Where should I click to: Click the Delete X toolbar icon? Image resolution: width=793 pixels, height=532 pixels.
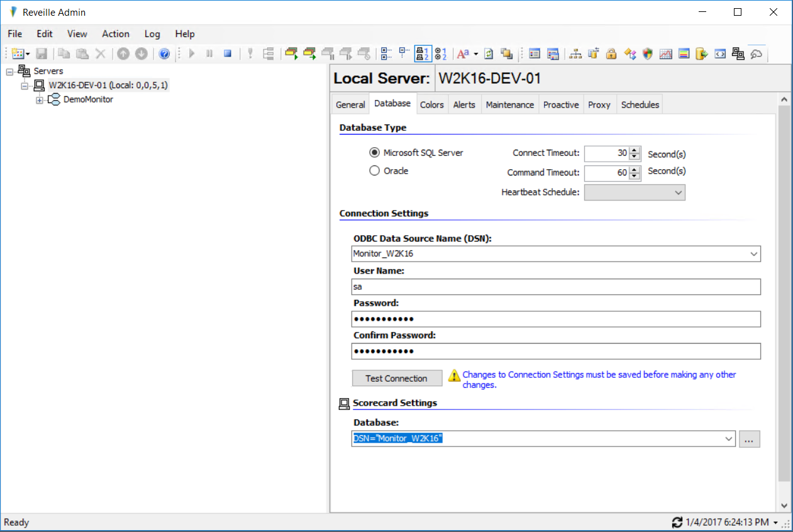click(101, 54)
